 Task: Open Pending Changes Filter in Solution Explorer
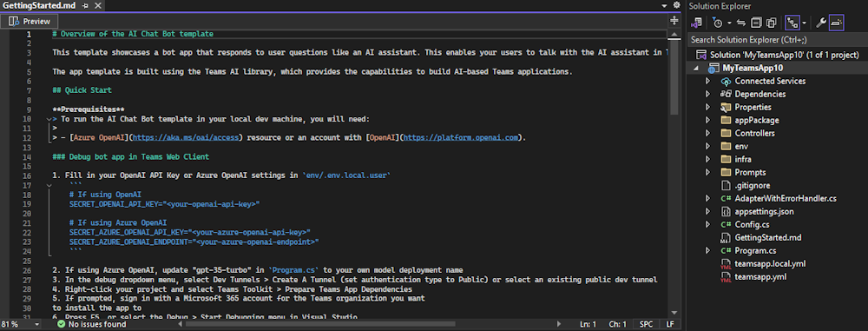718,23
